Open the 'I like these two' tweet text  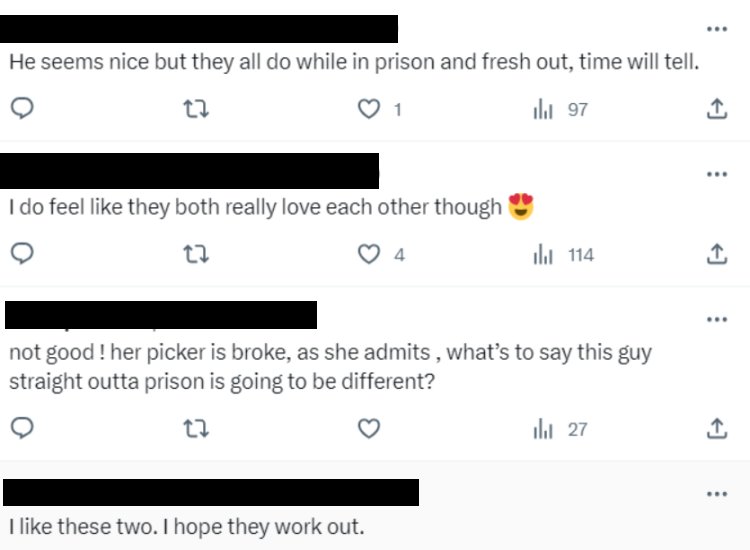(187, 527)
